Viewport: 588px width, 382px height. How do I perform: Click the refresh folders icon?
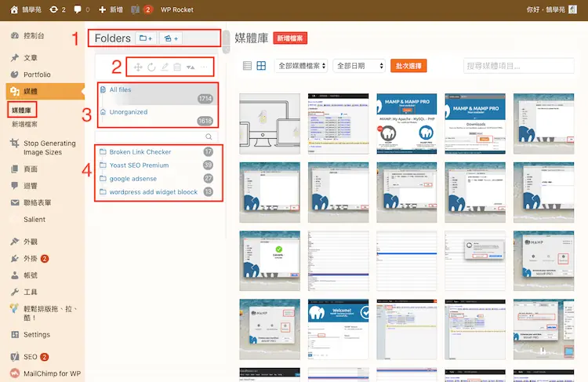click(x=151, y=67)
